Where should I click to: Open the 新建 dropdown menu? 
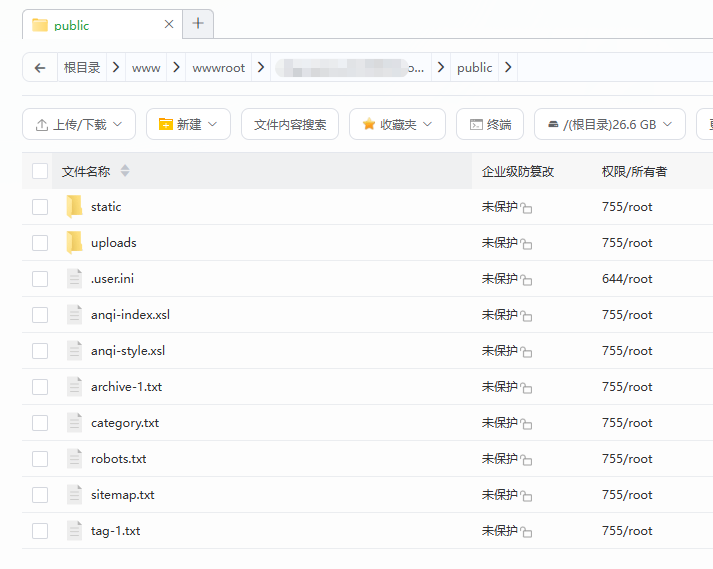click(x=188, y=124)
